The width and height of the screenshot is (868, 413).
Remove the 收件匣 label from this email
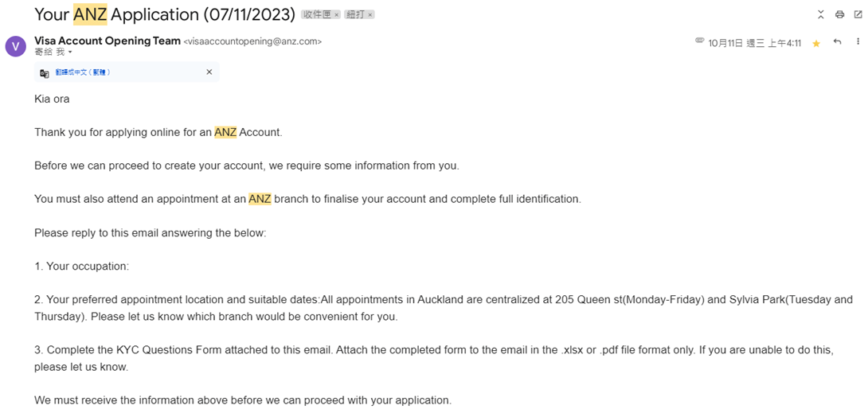(x=337, y=15)
